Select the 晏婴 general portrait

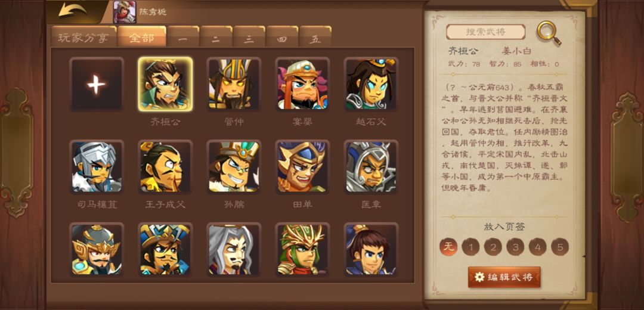[302, 84]
